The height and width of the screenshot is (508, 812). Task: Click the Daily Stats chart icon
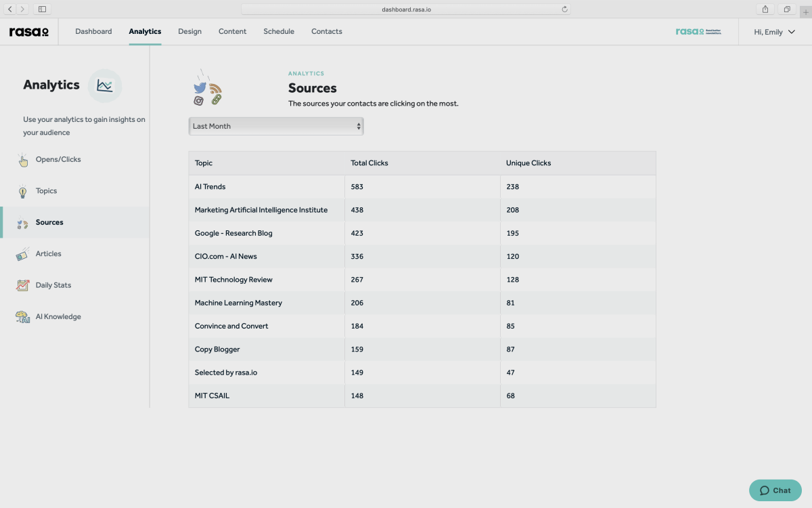click(x=23, y=285)
